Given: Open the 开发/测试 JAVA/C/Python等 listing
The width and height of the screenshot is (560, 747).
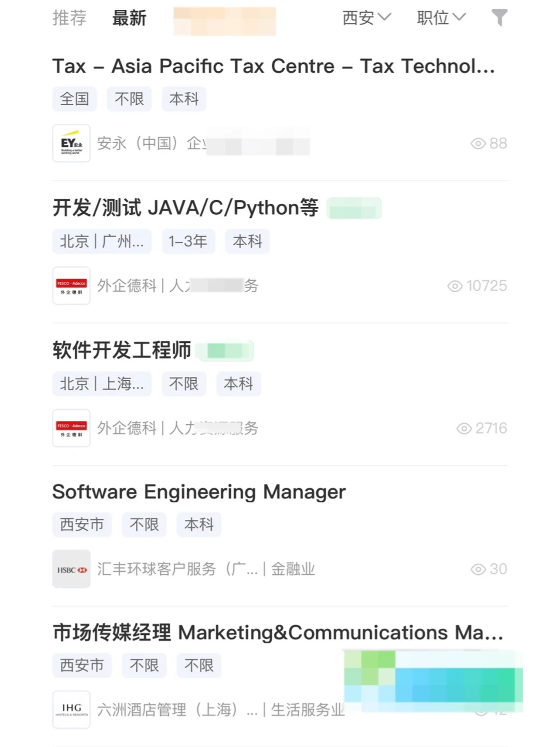Looking at the screenshot, I should (186, 208).
